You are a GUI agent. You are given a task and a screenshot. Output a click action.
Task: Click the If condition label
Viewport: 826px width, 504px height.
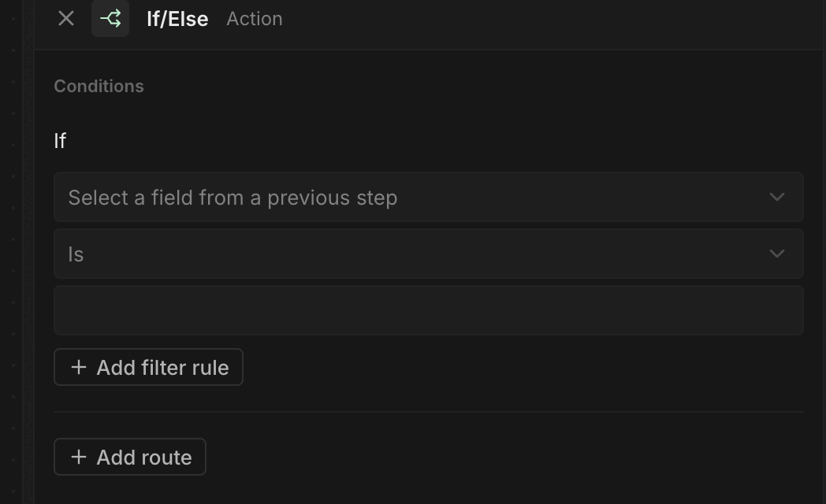pyautogui.click(x=60, y=141)
